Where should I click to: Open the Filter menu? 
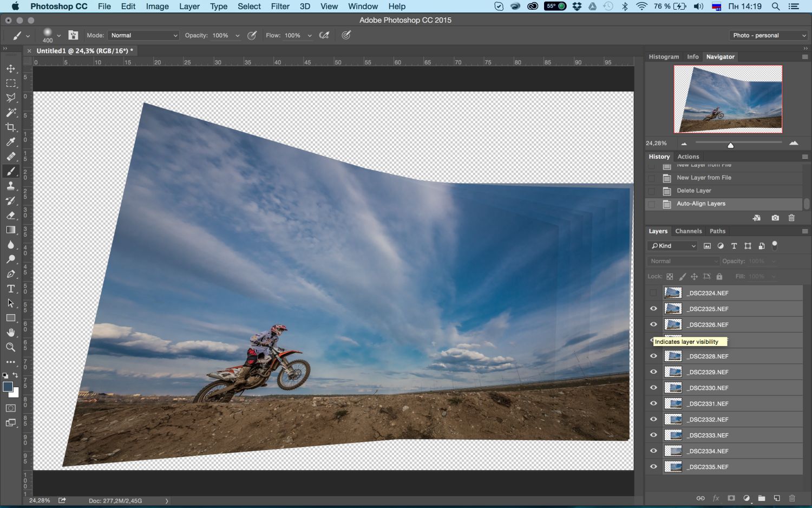pyautogui.click(x=280, y=6)
